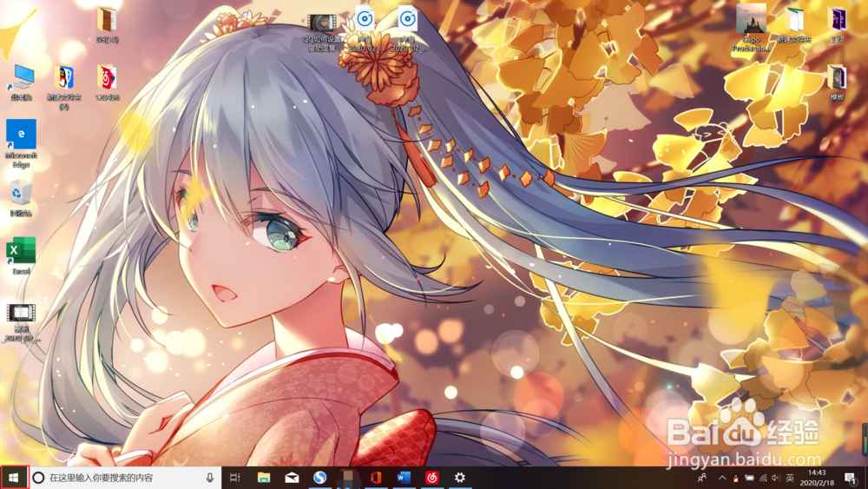Launch the blue S browser on taskbar
868x489 pixels.
319,478
